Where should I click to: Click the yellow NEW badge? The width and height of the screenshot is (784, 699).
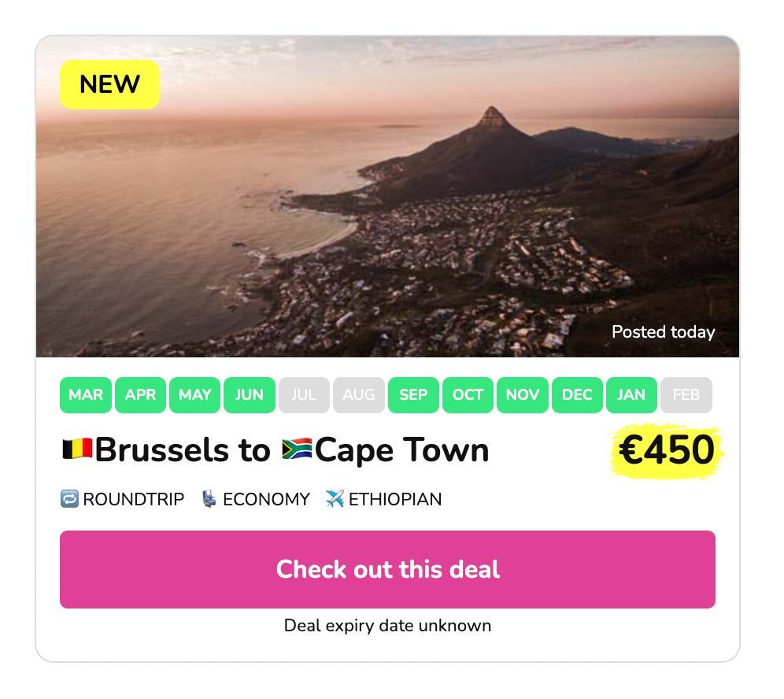coord(109,84)
